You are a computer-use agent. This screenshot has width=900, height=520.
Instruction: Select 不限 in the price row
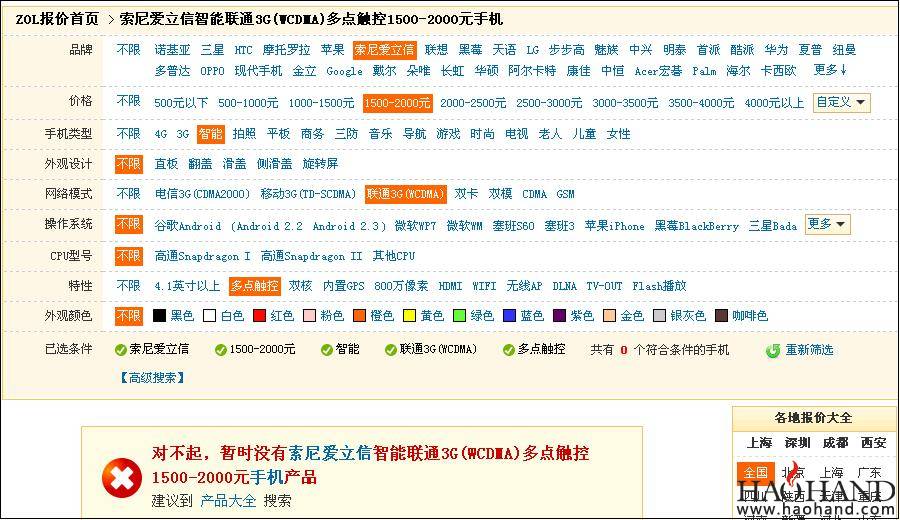(x=129, y=102)
